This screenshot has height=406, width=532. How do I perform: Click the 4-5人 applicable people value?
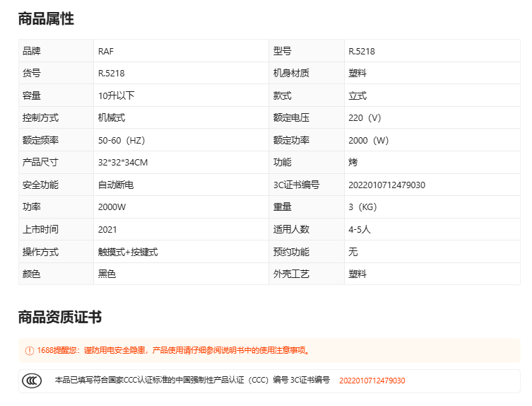point(360,229)
